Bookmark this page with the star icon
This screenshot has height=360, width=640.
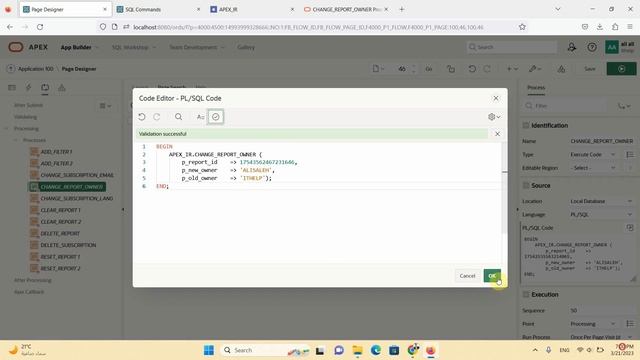tap(522, 27)
